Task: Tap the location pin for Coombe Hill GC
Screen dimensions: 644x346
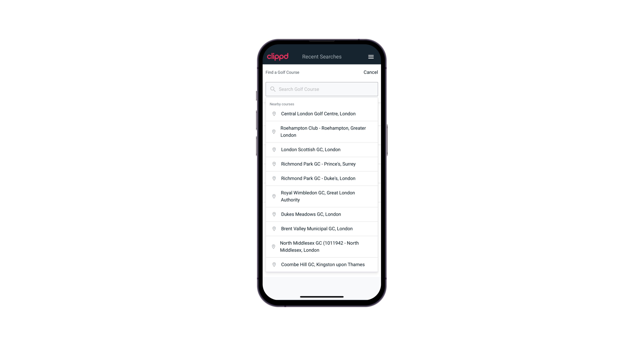Action: [274, 265]
